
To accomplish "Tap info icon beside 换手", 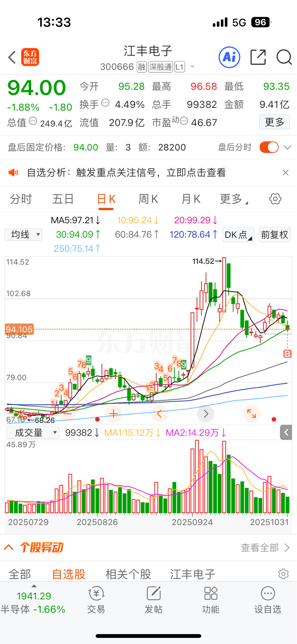I will coord(105,103).
